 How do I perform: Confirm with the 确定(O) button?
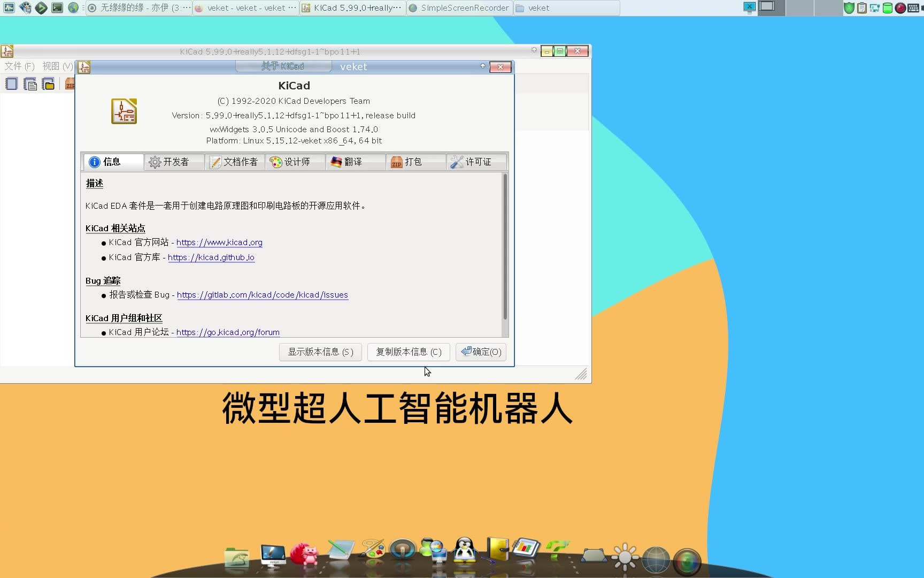point(481,352)
